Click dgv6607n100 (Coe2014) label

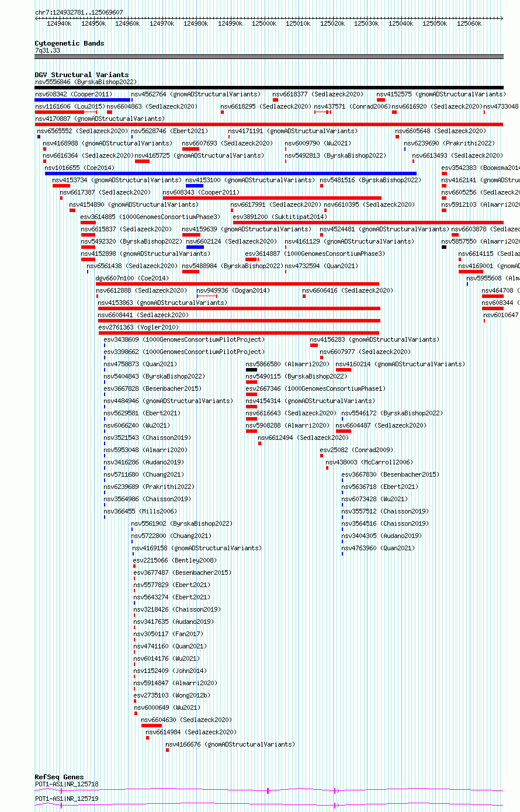click(132, 279)
